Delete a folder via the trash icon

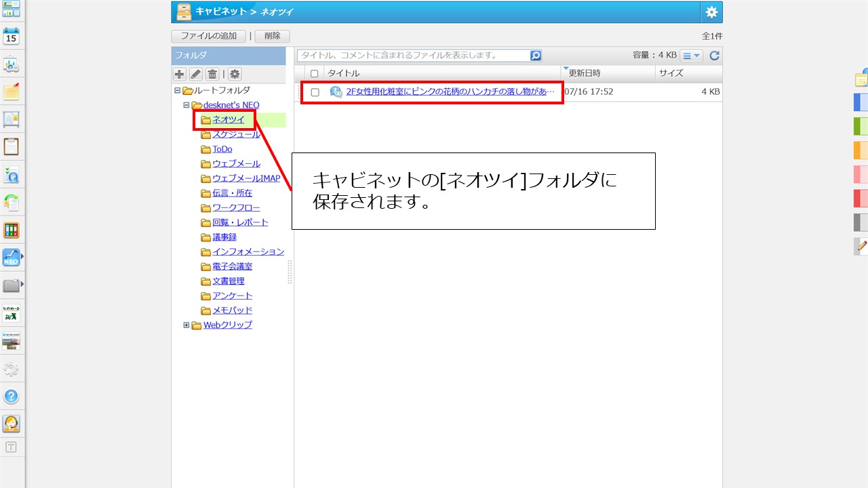point(212,74)
